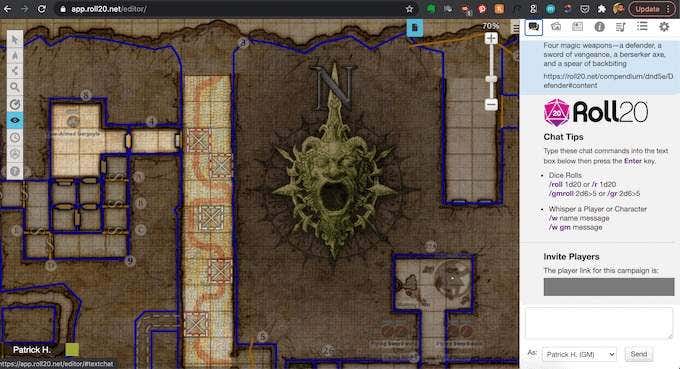Open the browser Extensions puzzle menu
680x369 pixels.
pyautogui.click(x=602, y=9)
